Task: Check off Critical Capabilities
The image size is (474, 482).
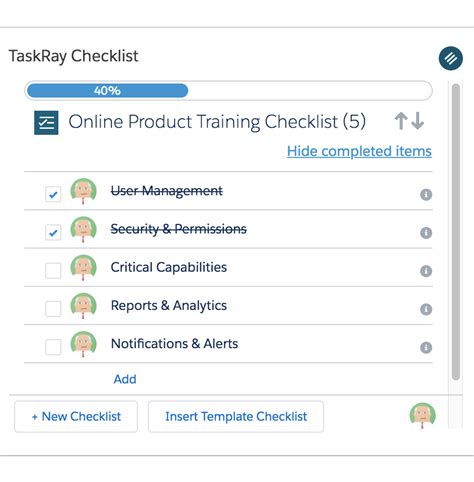Action: pyautogui.click(x=53, y=271)
